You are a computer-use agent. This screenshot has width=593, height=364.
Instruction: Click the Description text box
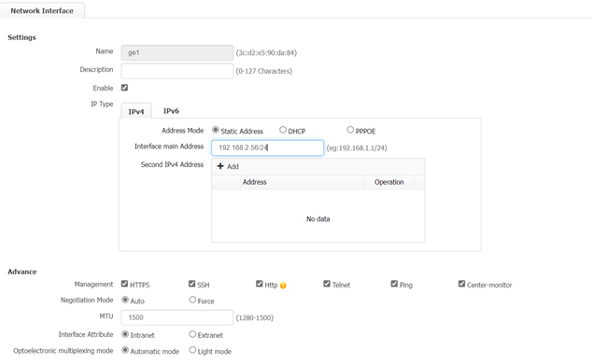(177, 71)
